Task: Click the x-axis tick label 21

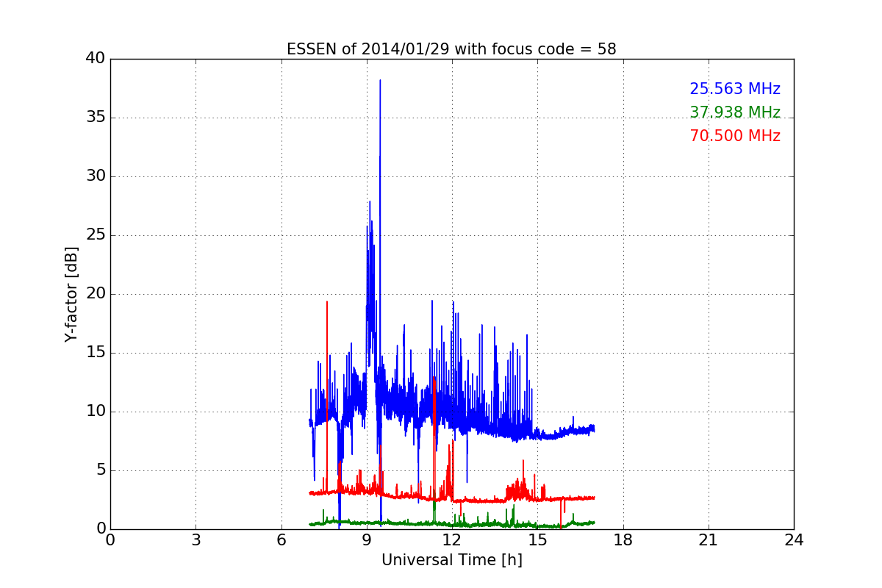Action: point(709,540)
